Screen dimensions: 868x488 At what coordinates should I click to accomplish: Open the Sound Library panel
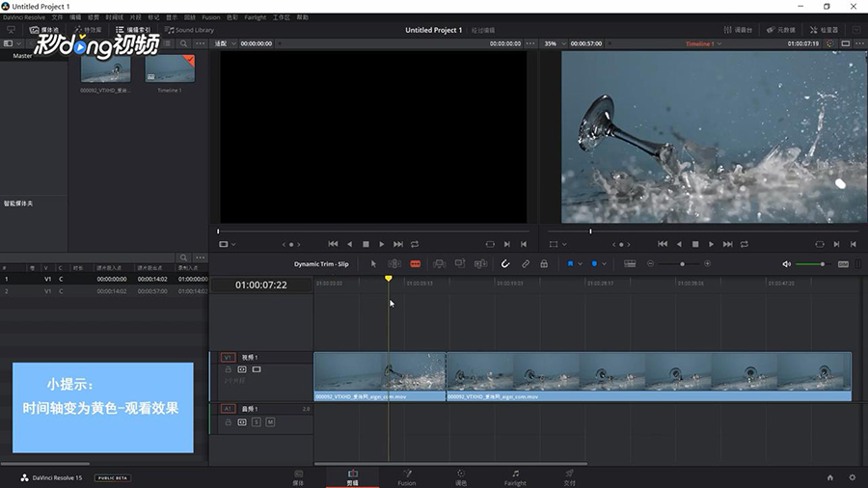(x=190, y=30)
